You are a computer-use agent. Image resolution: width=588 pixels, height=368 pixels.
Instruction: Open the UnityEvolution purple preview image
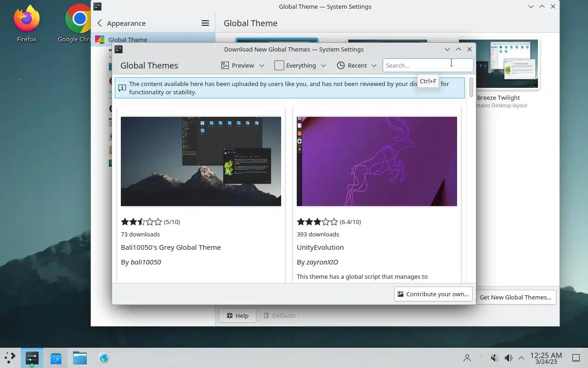377,161
